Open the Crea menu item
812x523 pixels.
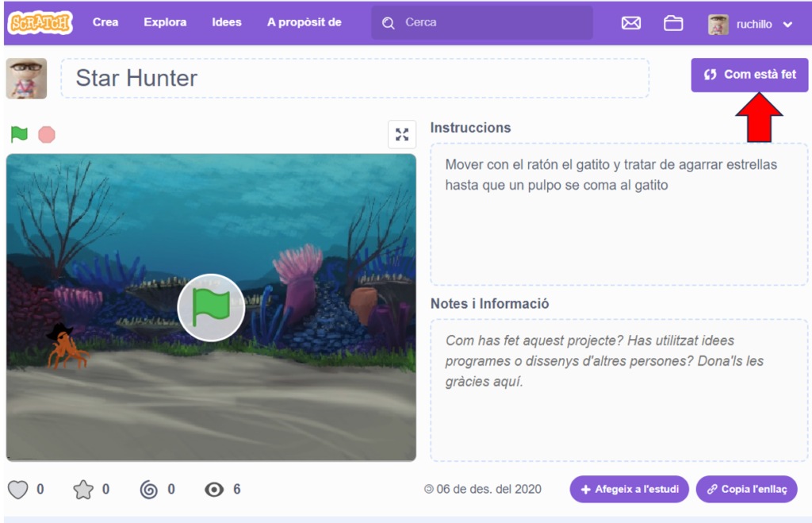(105, 22)
